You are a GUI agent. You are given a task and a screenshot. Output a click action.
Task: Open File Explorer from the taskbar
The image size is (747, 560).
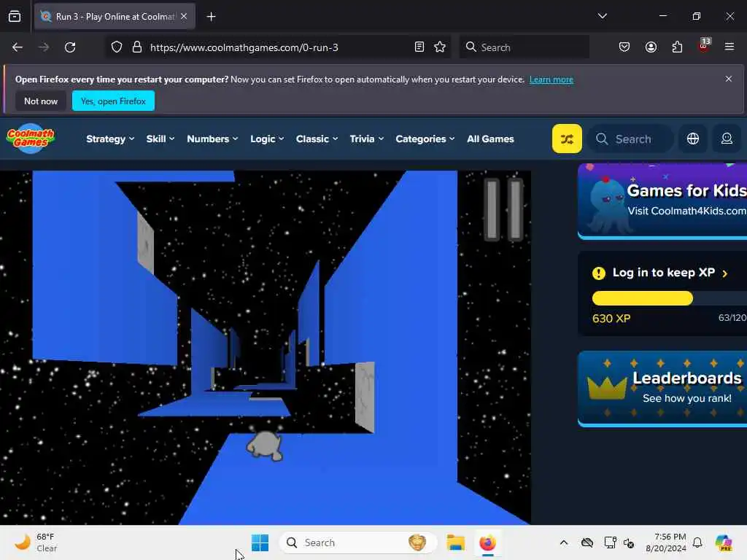tap(455, 542)
